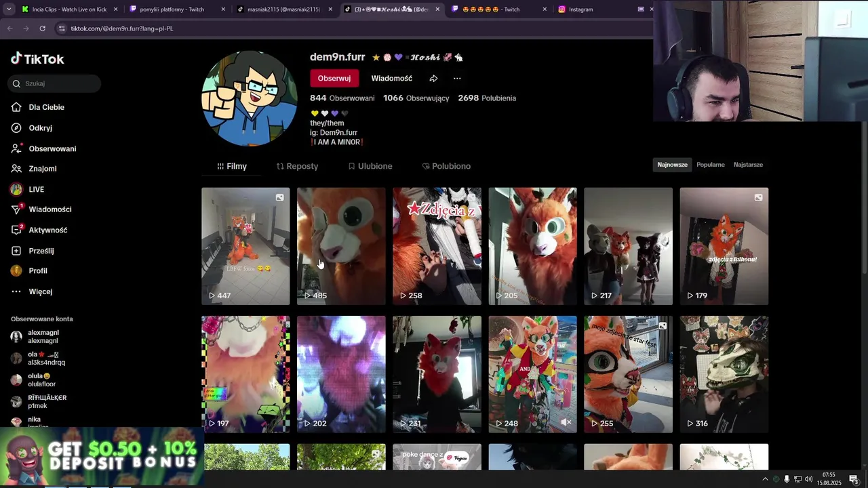The height and width of the screenshot is (488, 868).
Task: Open the video with 202 views
Action: click(341, 374)
